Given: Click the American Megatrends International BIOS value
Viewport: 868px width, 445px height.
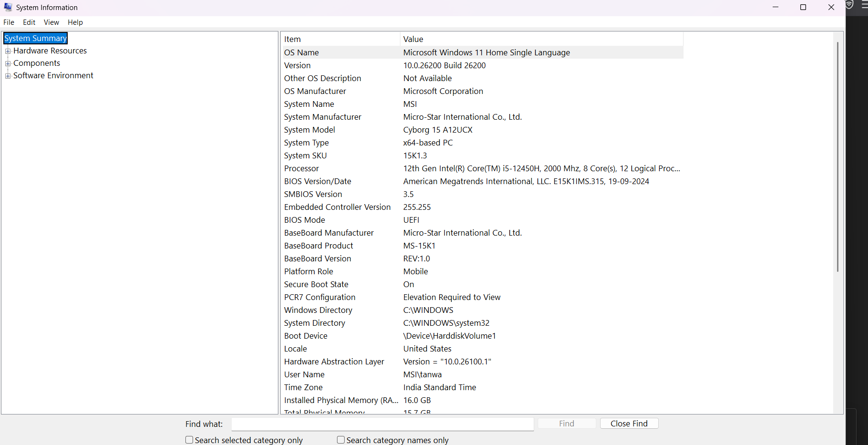Looking at the screenshot, I should 526,181.
